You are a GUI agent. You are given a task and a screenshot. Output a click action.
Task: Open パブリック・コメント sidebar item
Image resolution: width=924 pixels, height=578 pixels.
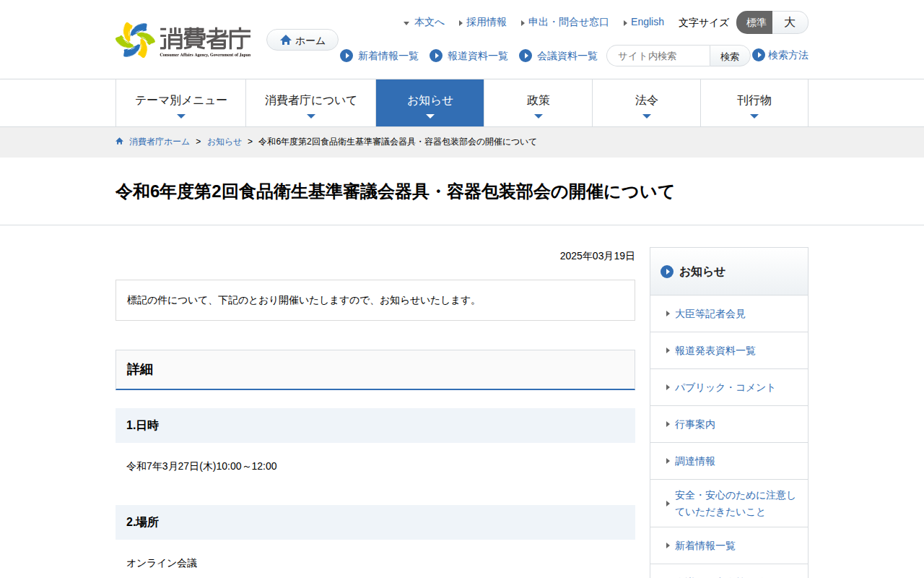pos(729,387)
